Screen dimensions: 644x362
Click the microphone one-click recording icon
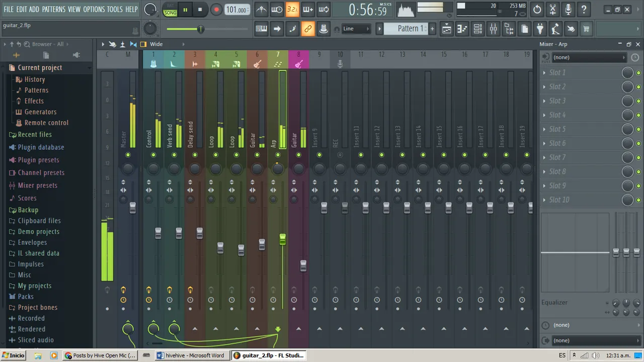[568, 10]
